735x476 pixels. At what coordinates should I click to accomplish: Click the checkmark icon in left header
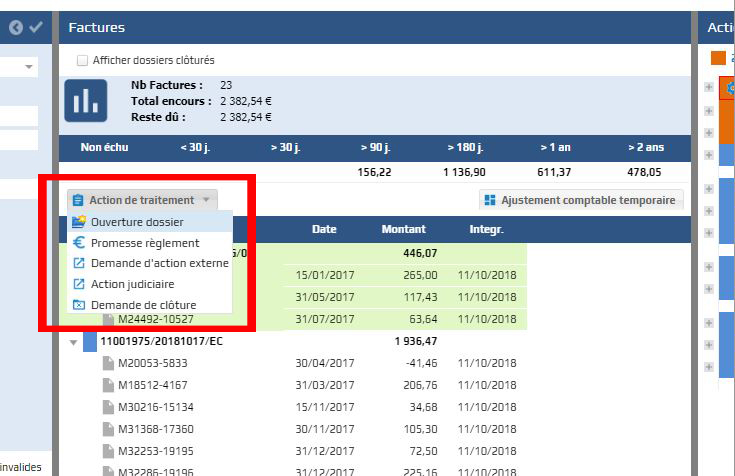click(36, 28)
